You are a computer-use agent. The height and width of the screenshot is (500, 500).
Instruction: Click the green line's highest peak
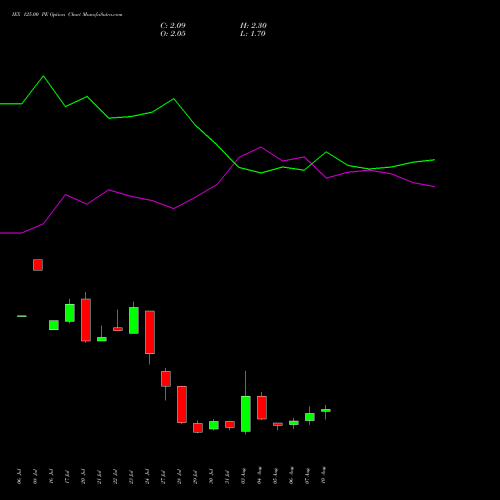43,76
